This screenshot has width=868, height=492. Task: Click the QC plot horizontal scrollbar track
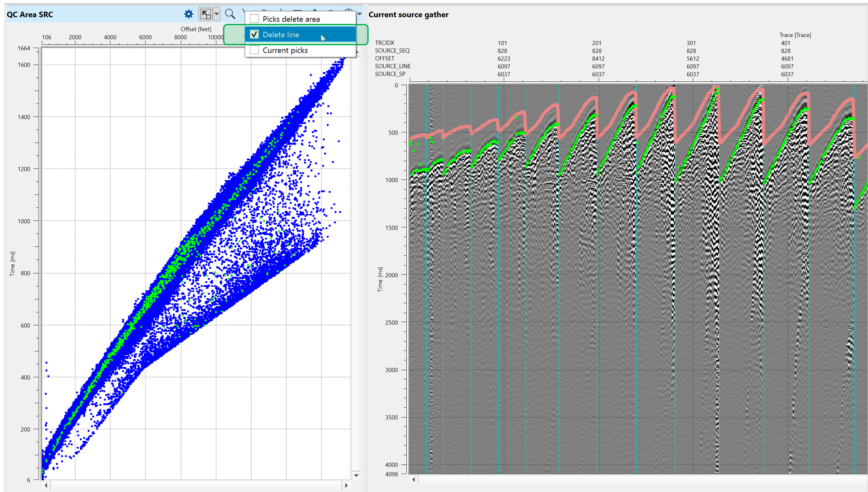pyautogui.click(x=196, y=485)
